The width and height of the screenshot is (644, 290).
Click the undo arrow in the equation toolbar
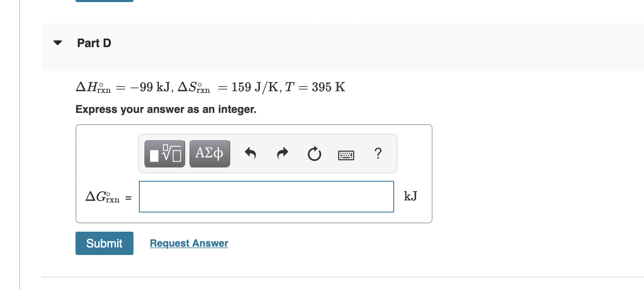(250, 153)
